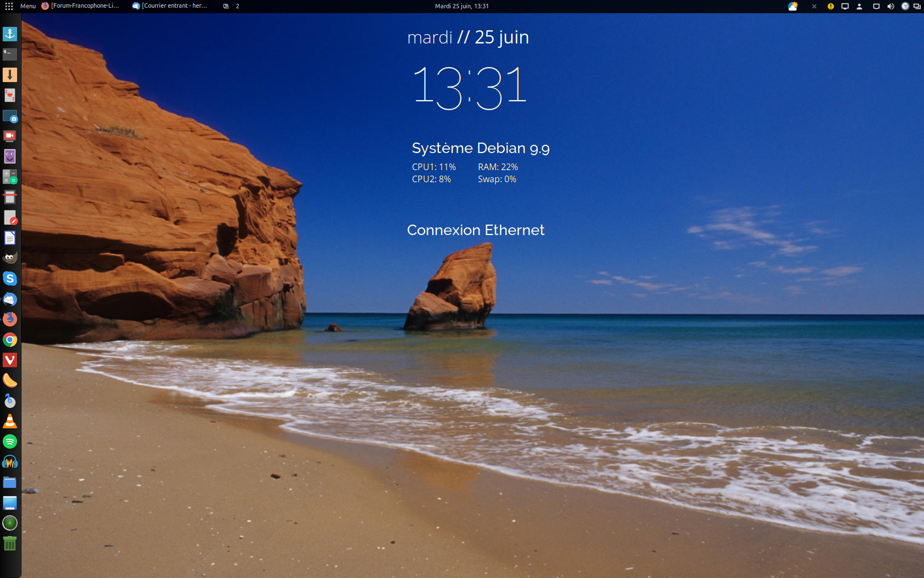This screenshot has height=578, width=924.
Task: Open the green radar icon application
Action: (10, 523)
